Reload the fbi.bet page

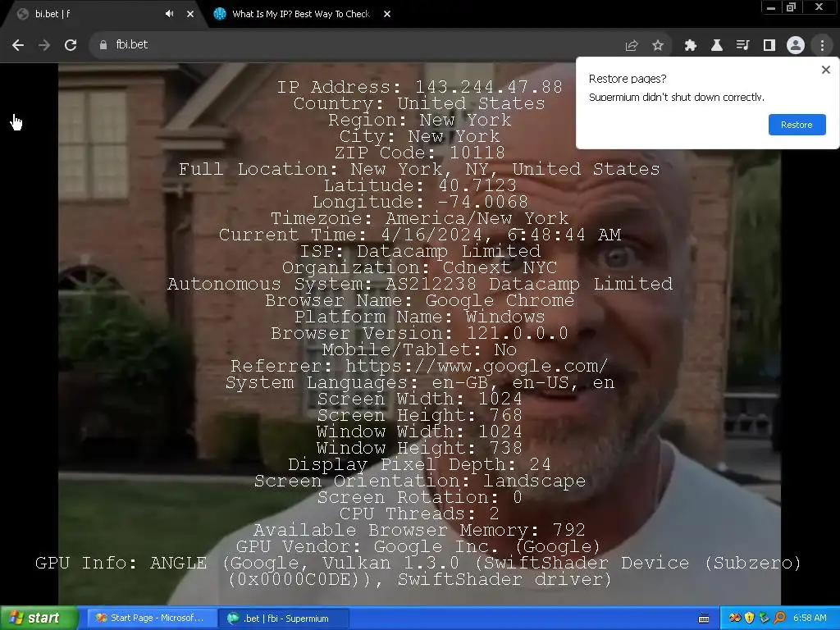(71, 45)
